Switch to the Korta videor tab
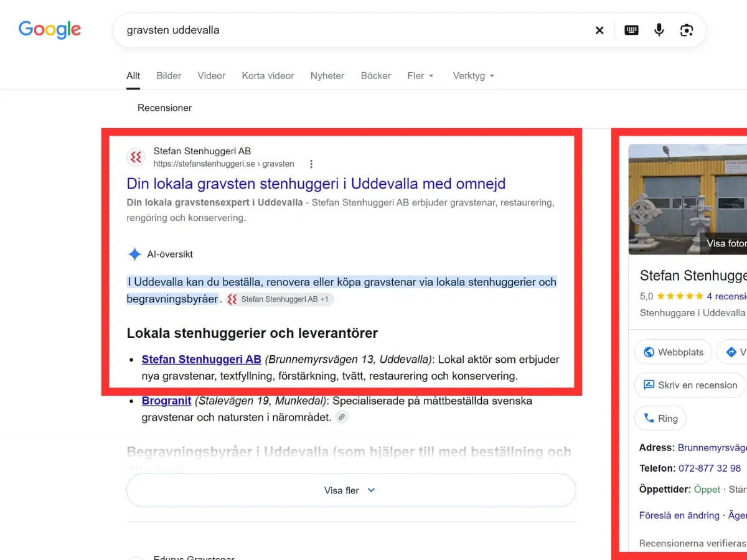 pyautogui.click(x=268, y=76)
